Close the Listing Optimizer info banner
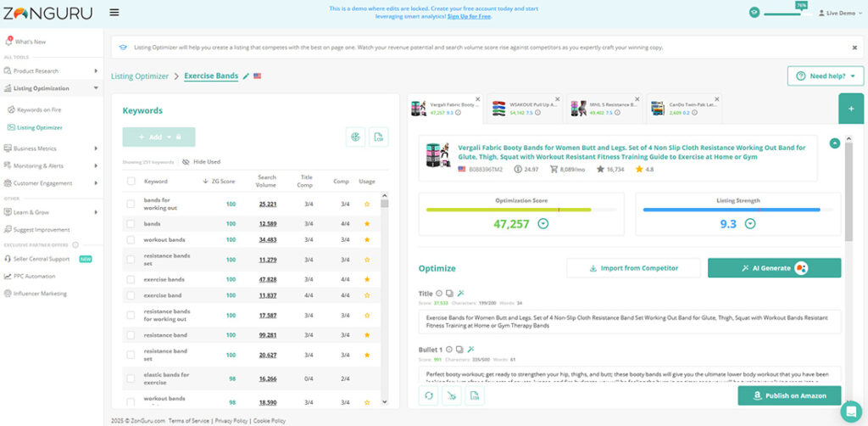Viewport: 868px width, 426px height. pyautogui.click(x=854, y=48)
